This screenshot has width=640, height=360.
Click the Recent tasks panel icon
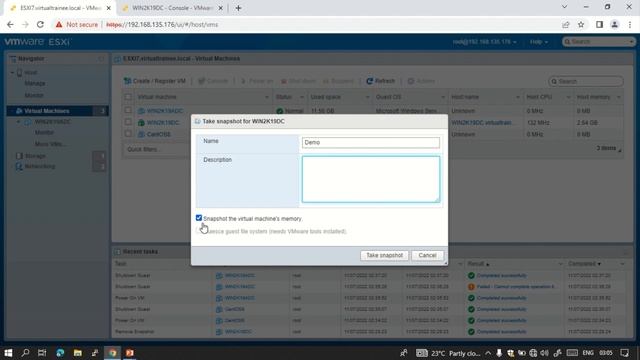[x=118, y=252]
